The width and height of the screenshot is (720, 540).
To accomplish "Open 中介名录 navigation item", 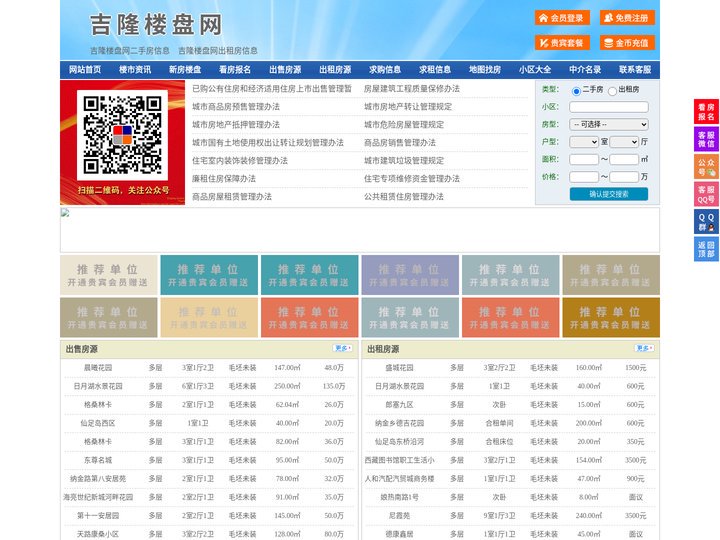I will pos(585,70).
